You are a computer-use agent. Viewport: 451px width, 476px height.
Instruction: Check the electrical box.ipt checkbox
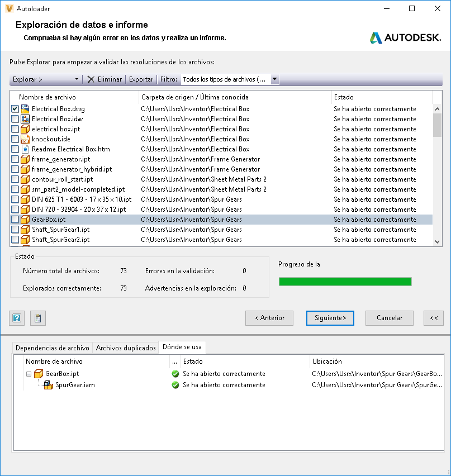pyautogui.click(x=15, y=128)
